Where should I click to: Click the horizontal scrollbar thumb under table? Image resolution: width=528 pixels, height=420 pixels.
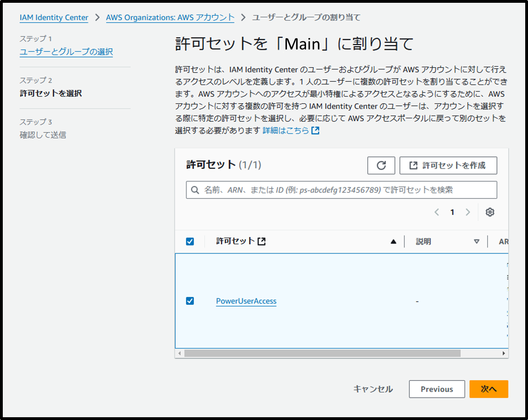(322, 353)
